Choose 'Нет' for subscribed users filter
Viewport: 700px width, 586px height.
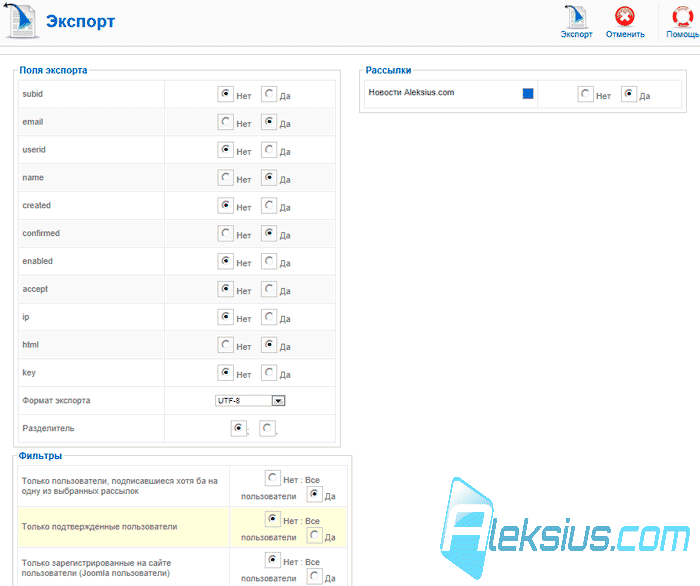pyautogui.click(x=272, y=478)
